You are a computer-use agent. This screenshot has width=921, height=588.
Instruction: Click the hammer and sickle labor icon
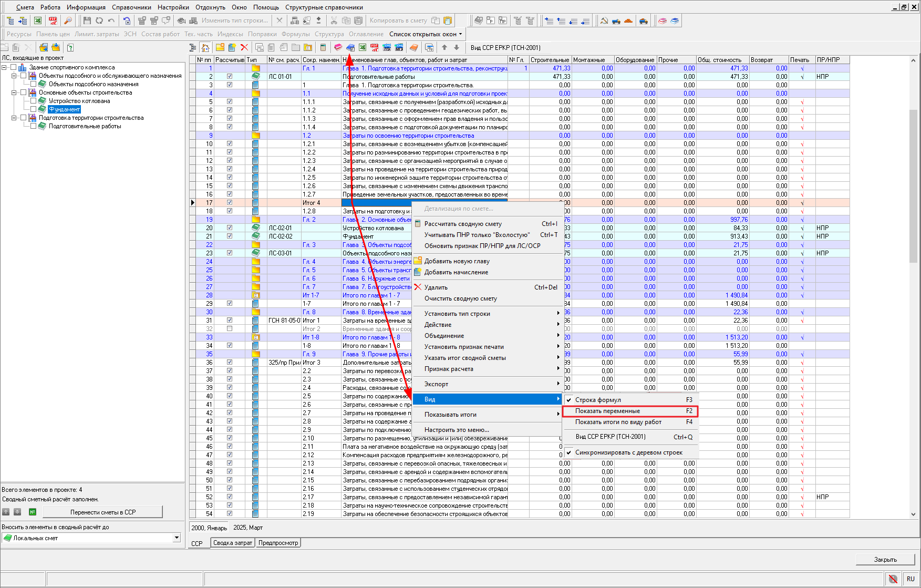pos(604,20)
